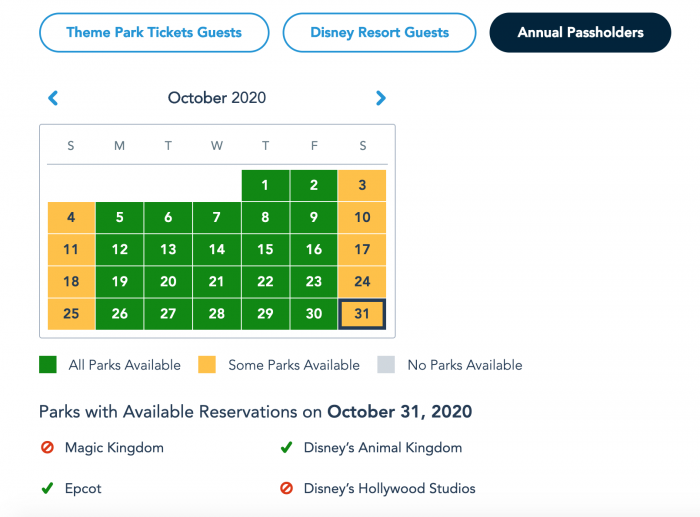Click the Magic Kingdom park name
Image resolution: width=700 pixels, height=517 pixels.
114,448
